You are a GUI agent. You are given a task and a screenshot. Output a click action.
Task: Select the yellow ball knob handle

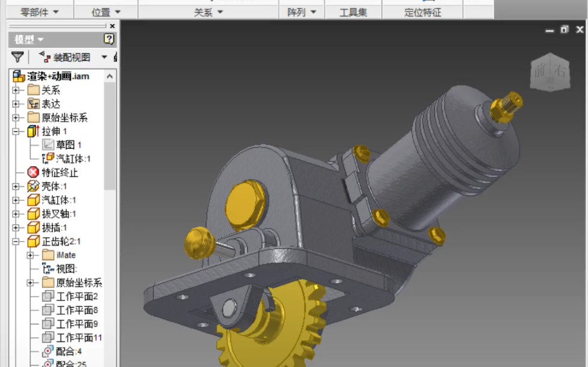pos(199,242)
